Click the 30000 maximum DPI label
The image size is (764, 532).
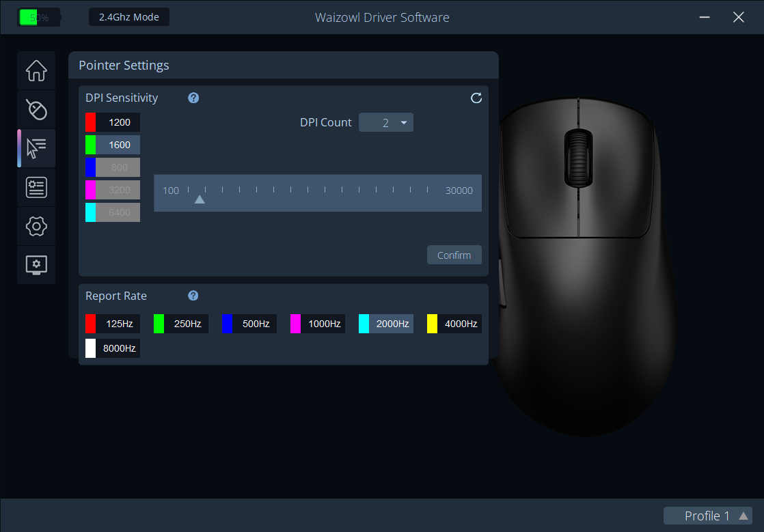pyautogui.click(x=459, y=191)
